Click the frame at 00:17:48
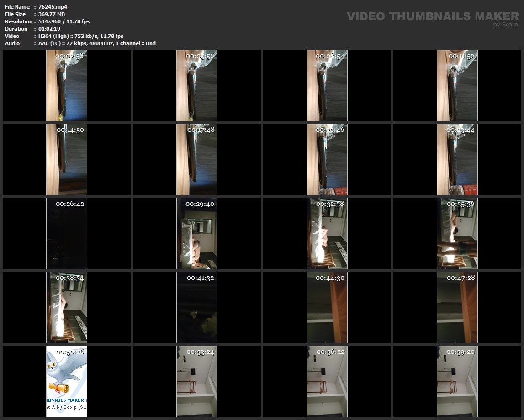 click(x=197, y=160)
